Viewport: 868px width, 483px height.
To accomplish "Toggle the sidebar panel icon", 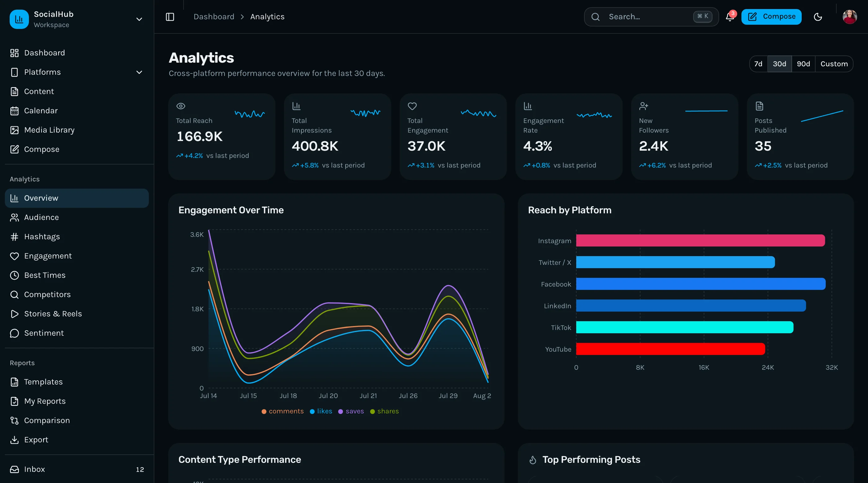I will [170, 16].
